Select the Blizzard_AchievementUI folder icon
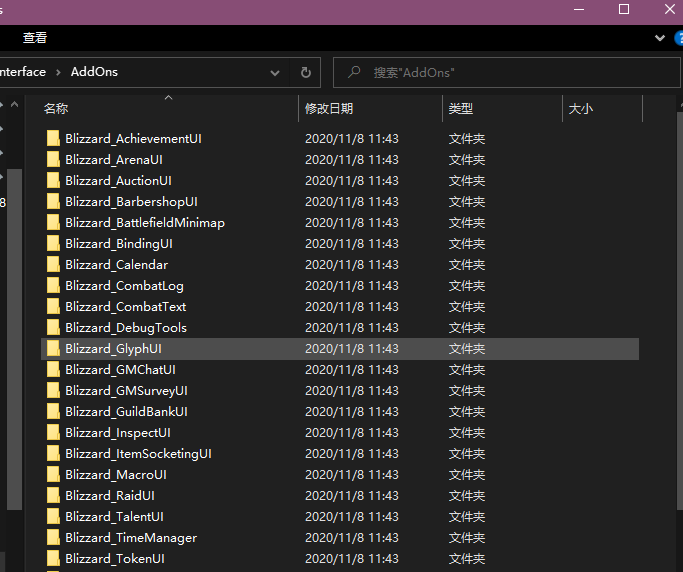The image size is (683, 572). [x=53, y=138]
